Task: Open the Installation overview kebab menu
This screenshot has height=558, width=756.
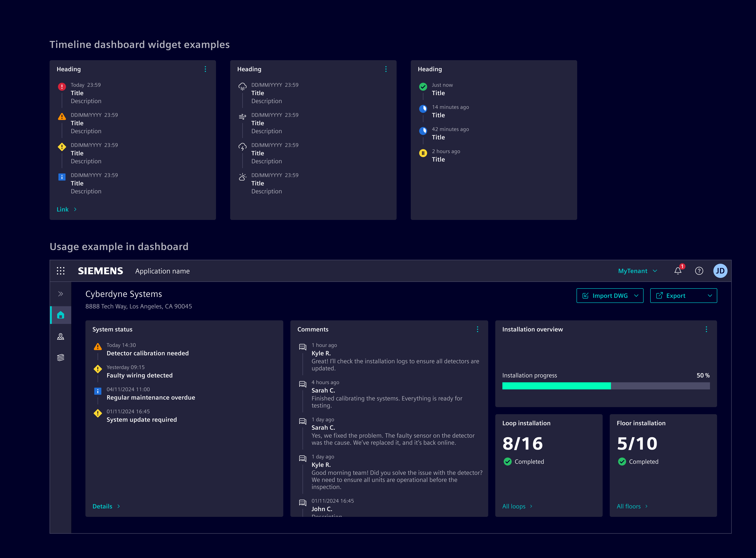Action: [x=706, y=329]
